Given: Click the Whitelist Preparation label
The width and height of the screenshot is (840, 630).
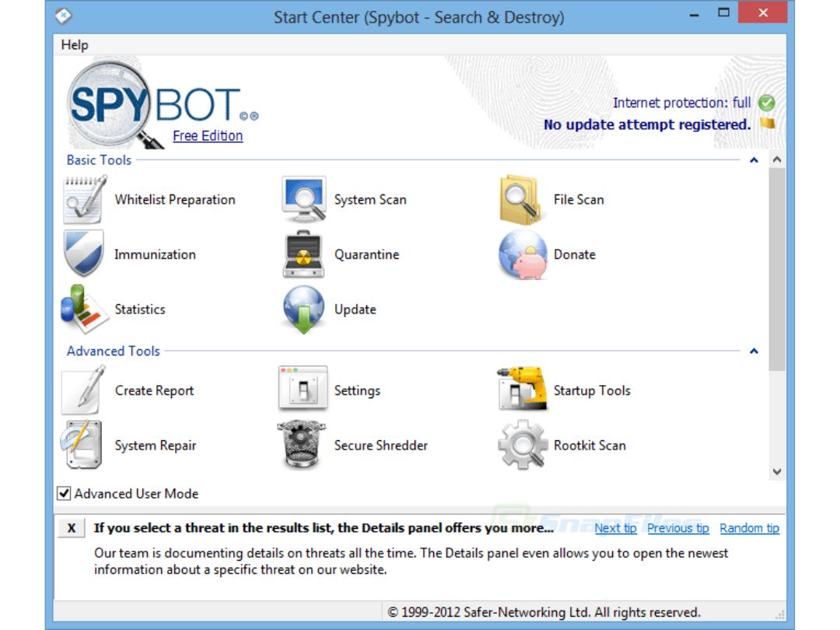Looking at the screenshot, I should (175, 200).
